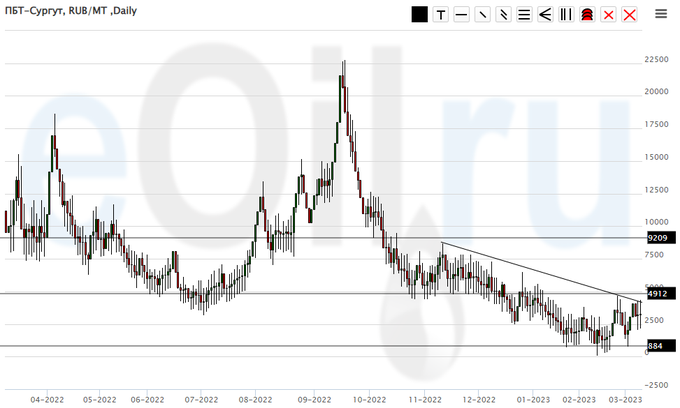Click the 9209 price level label

pyautogui.click(x=657, y=238)
